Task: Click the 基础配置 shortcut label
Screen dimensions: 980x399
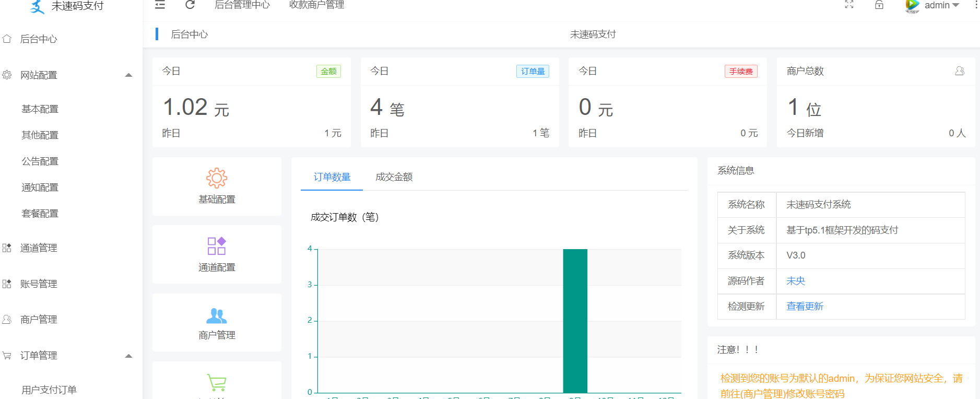Action: (x=217, y=199)
